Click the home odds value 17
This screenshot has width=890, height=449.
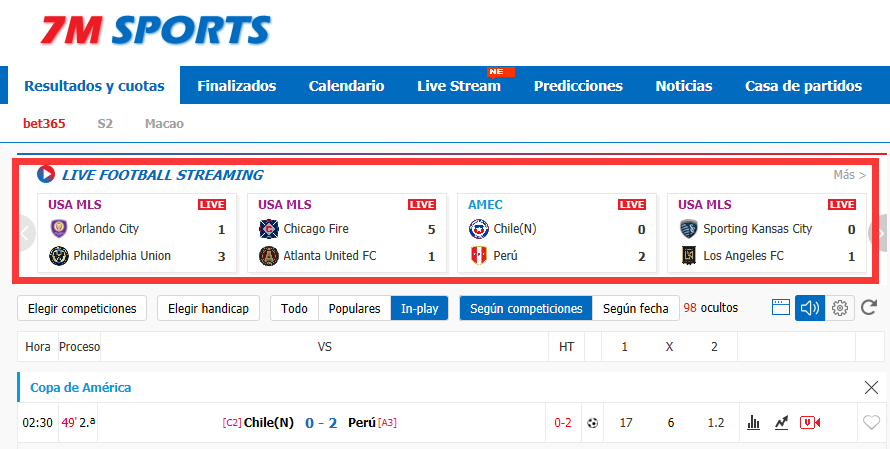pos(626,423)
